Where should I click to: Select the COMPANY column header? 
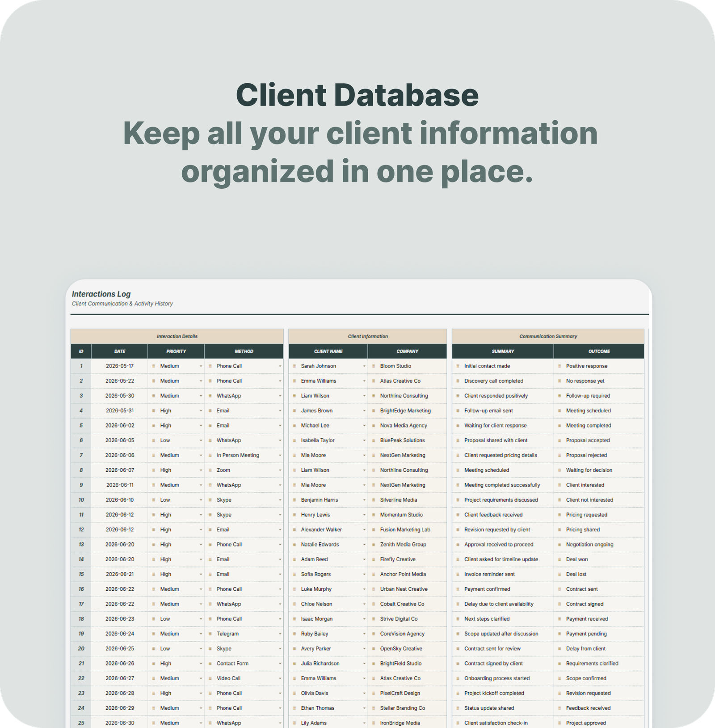pos(408,351)
